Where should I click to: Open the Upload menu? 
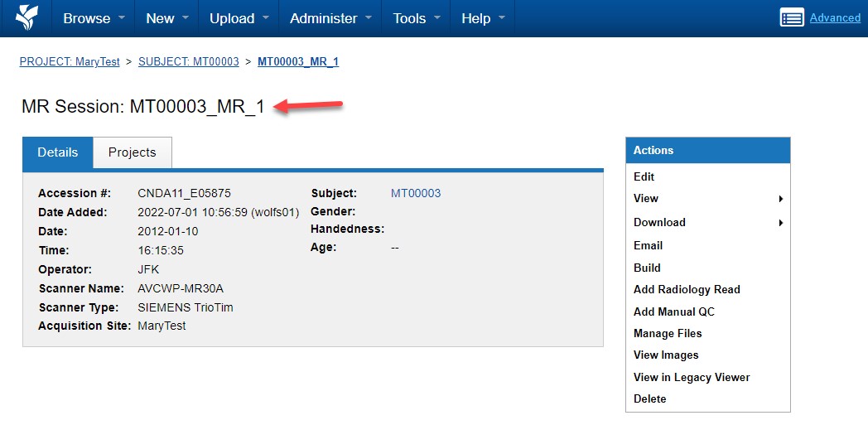[x=239, y=18]
